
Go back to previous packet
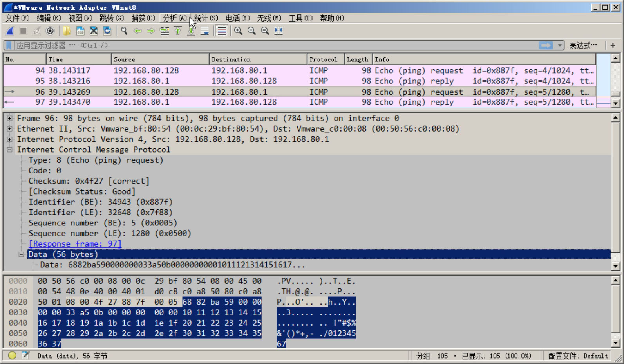click(x=137, y=31)
